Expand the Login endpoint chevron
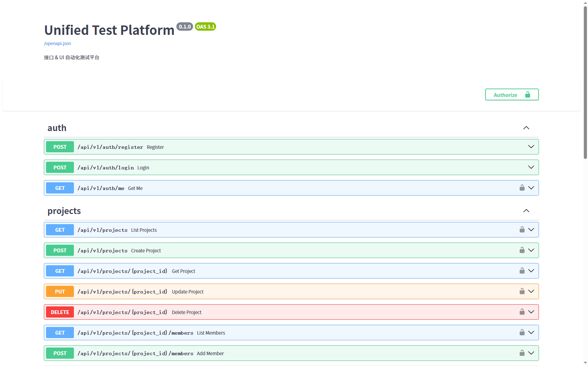The image size is (588, 366). click(531, 167)
